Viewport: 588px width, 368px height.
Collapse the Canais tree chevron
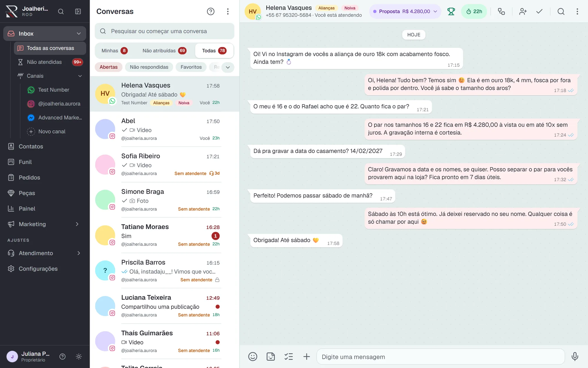pos(80,76)
